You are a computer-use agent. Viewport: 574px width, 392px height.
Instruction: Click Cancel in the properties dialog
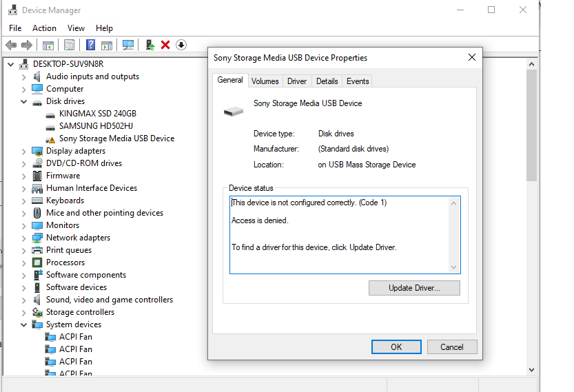point(452,347)
